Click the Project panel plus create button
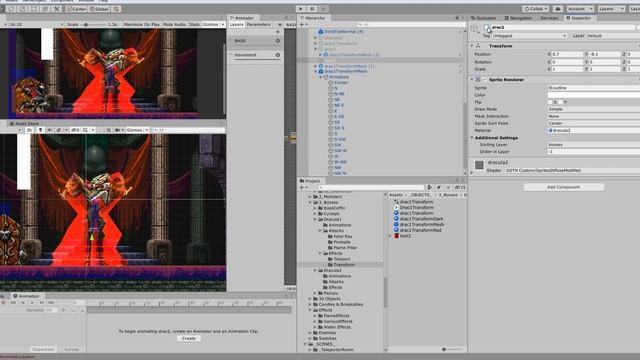Screen dimensions: 640x360 302,187
